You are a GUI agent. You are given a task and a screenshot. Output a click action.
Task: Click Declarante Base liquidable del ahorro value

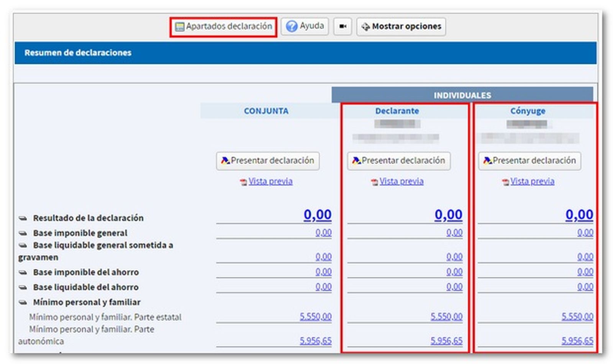click(x=454, y=287)
